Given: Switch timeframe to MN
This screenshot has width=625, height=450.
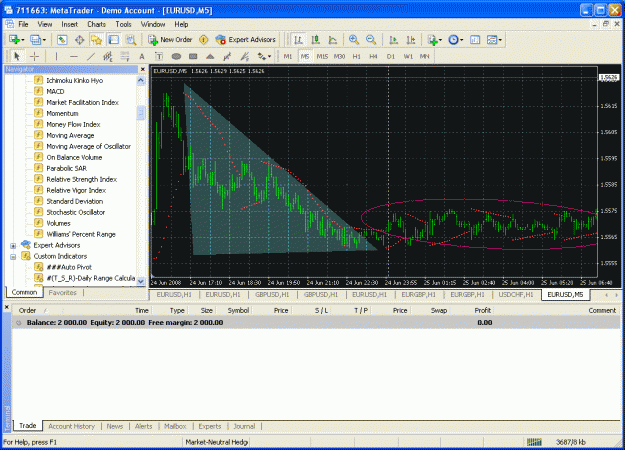Looking at the screenshot, I should click(425, 56).
